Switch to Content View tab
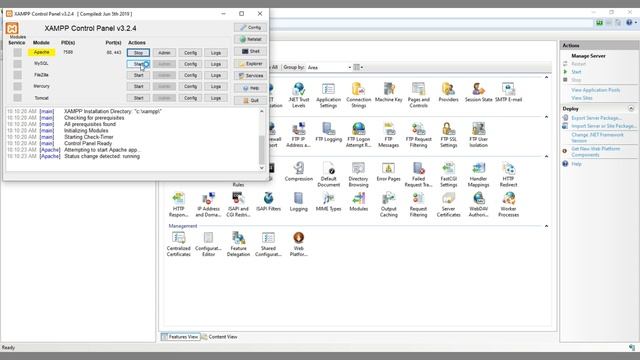 point(220,337)
